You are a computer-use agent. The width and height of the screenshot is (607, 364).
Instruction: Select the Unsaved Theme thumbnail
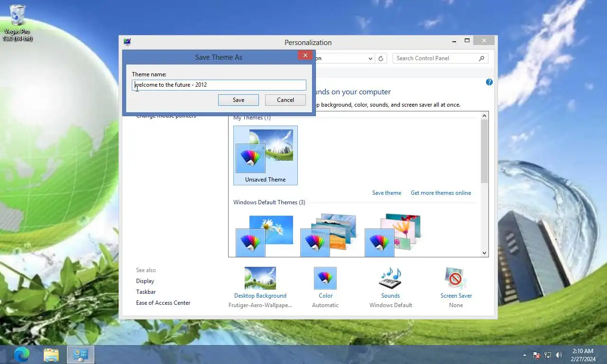(x=266, y=155)
